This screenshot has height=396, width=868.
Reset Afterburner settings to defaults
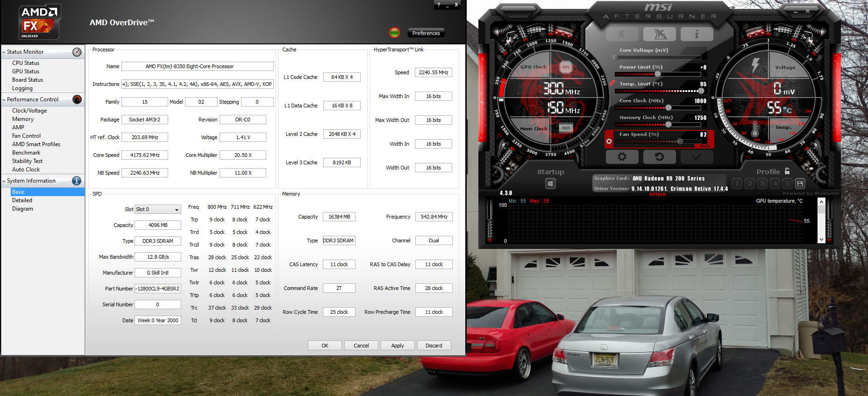tap(659, 157)
